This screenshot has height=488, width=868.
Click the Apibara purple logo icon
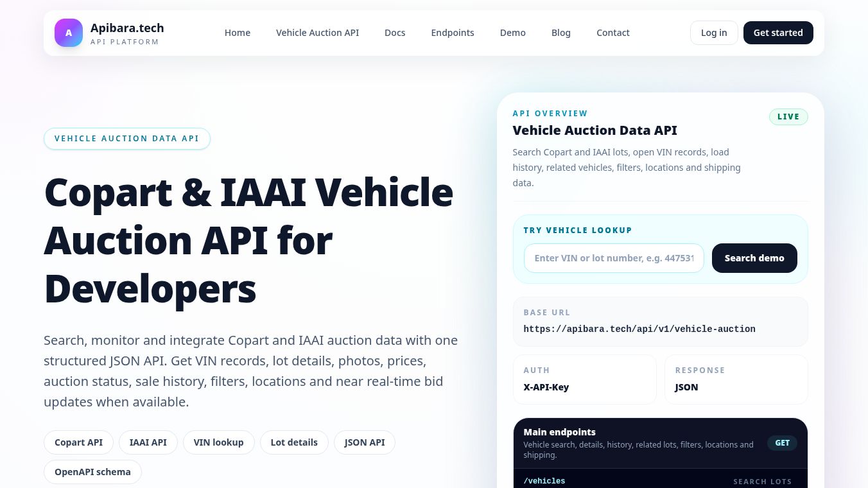pos(69,33)
